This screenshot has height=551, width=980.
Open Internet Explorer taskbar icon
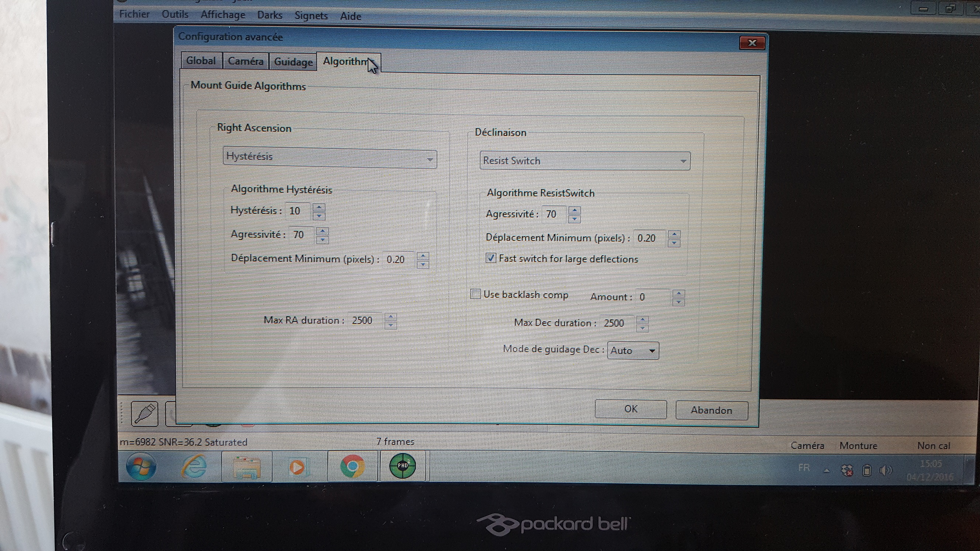(x=194, y=466)
